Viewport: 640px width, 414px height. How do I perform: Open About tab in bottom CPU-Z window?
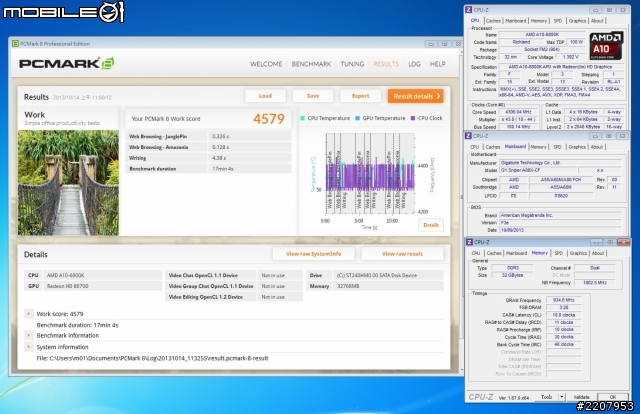(598, 253)
